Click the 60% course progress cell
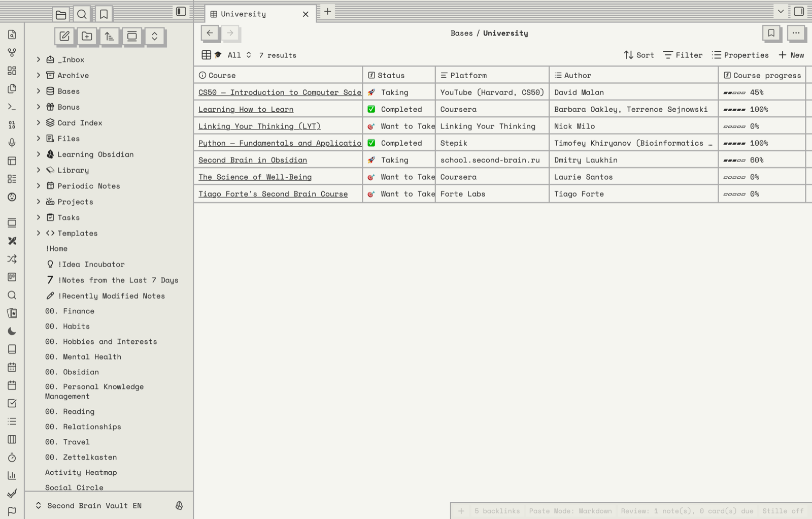812x519 pixels. click(762, 160)
